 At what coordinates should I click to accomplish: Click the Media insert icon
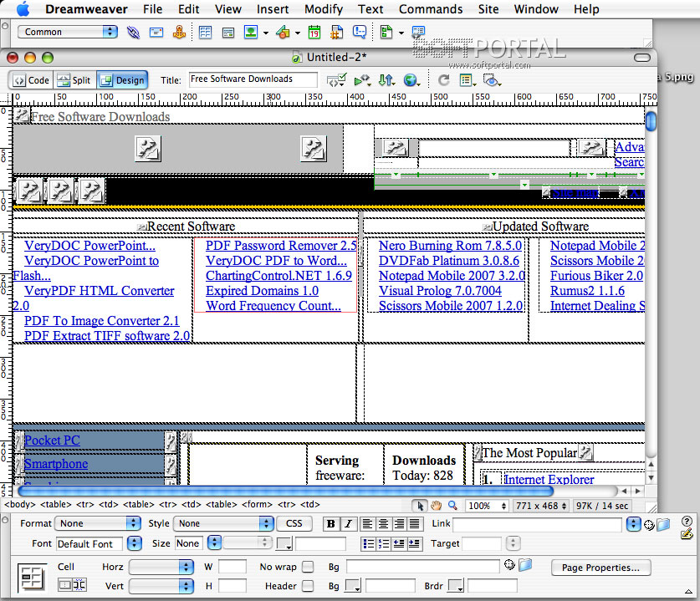click(283, 32)
